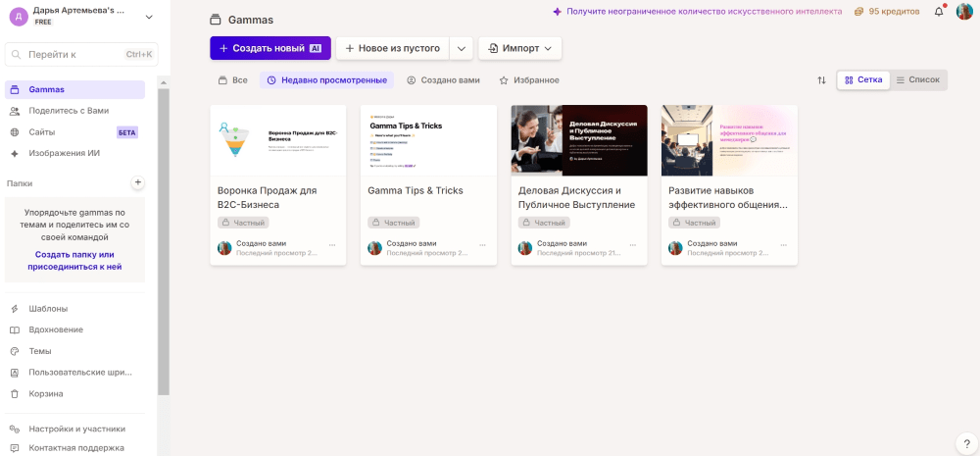Open the Деловая Дискуссия thumbnail

click(x=579, y=141)
